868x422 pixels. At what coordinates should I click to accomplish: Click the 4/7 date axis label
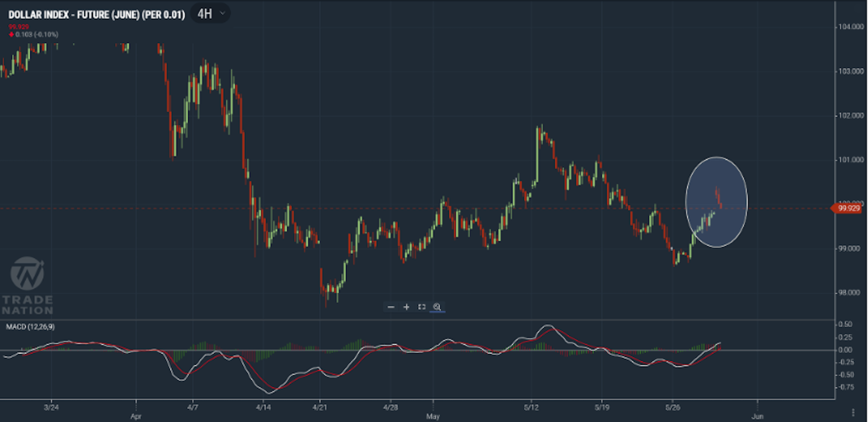(x=193, y=407)
